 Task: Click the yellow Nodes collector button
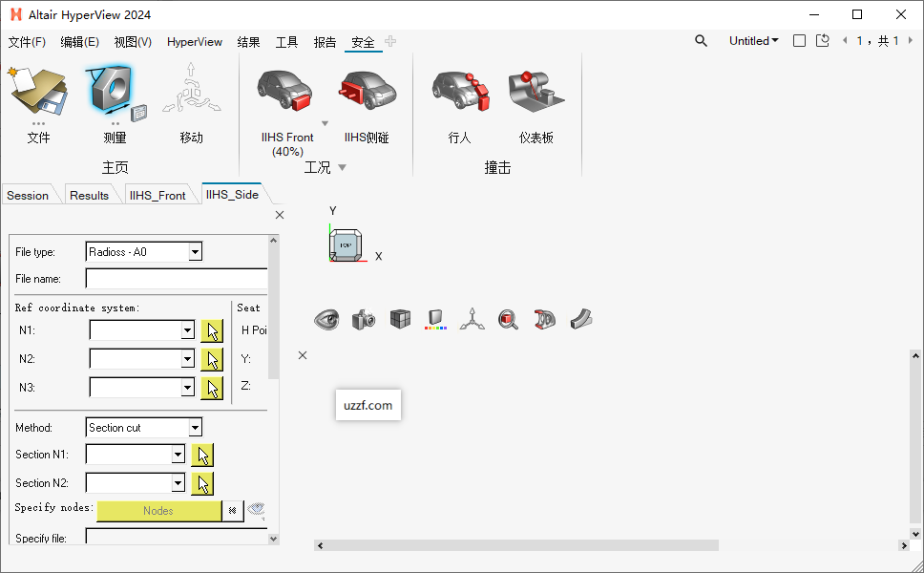pos(159,511)
